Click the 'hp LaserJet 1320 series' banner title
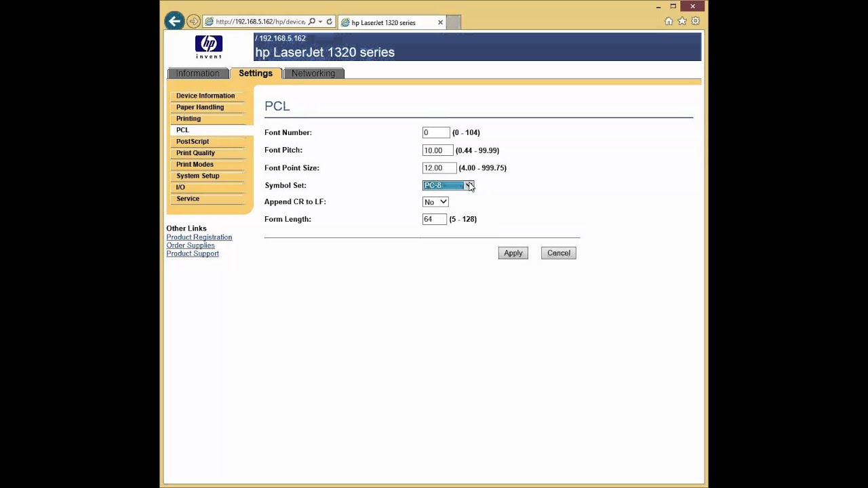The image size is (868, 488). tap(325, 53)
